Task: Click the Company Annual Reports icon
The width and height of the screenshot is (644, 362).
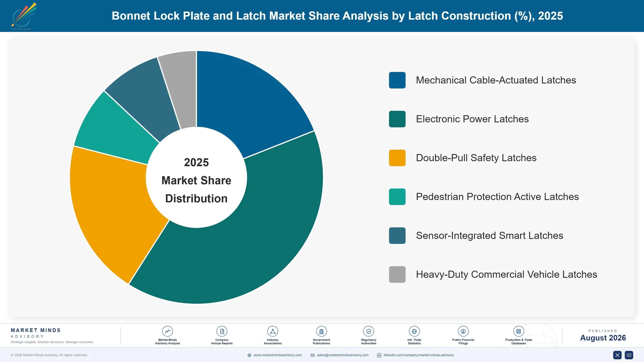Action: pos(222,331)
